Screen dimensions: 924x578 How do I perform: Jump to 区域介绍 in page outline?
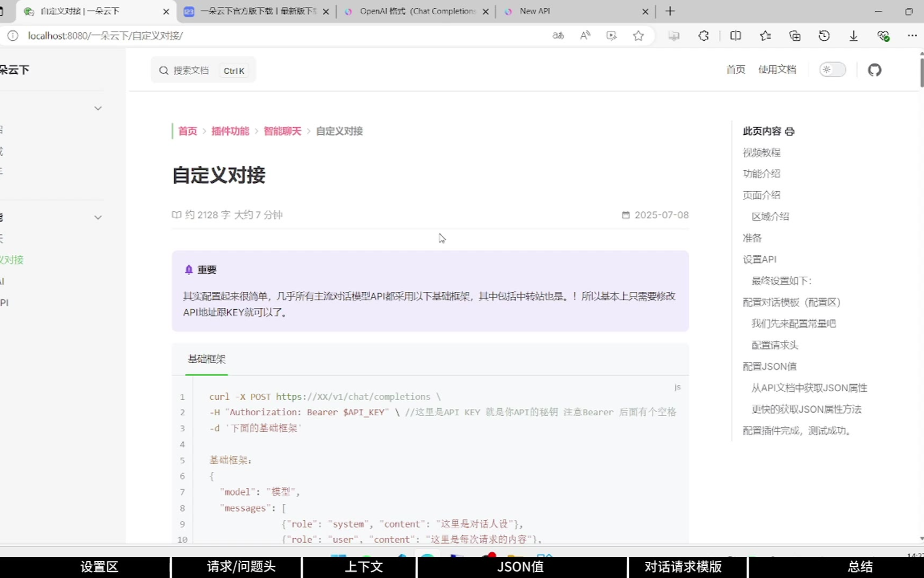click(770, 217)
